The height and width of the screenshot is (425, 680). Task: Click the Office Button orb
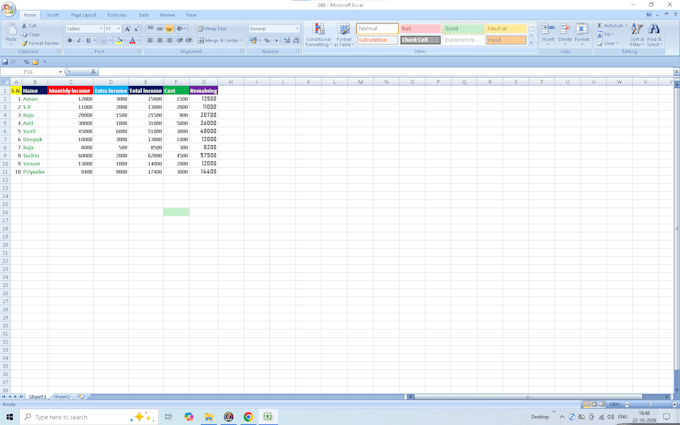(8, 8)
